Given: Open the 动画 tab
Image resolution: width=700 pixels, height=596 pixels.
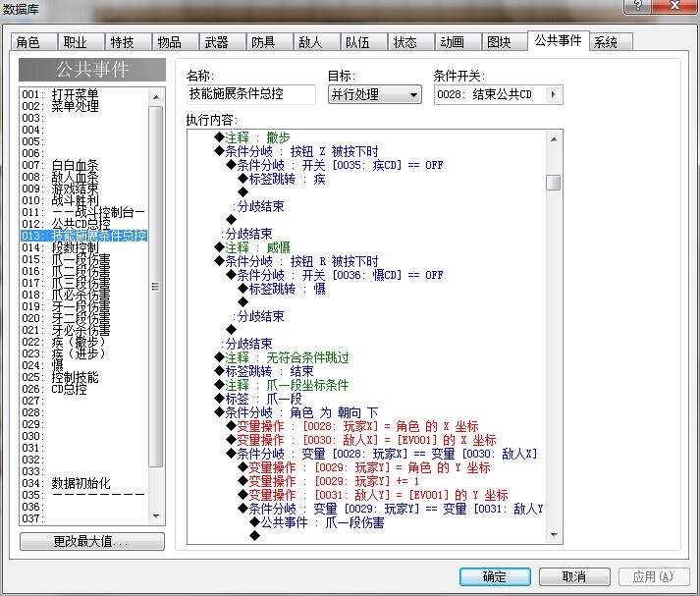Looking at the screenshot, I should 458,42.
